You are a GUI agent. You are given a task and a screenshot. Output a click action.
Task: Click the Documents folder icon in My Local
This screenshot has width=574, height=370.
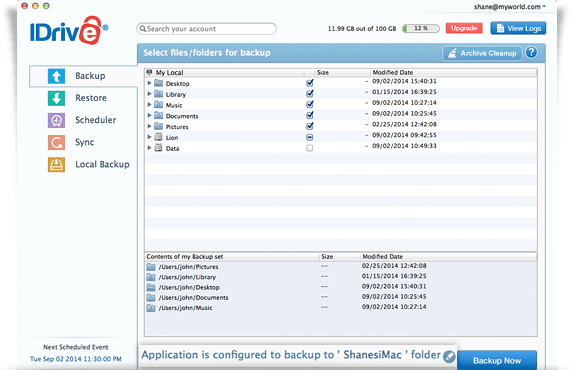click(x=159, y=116)
